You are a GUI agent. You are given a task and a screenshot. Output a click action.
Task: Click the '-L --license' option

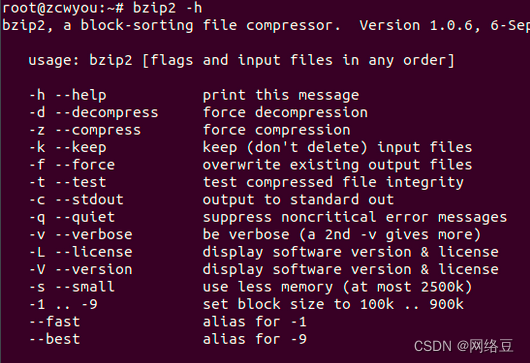[81, 252]
